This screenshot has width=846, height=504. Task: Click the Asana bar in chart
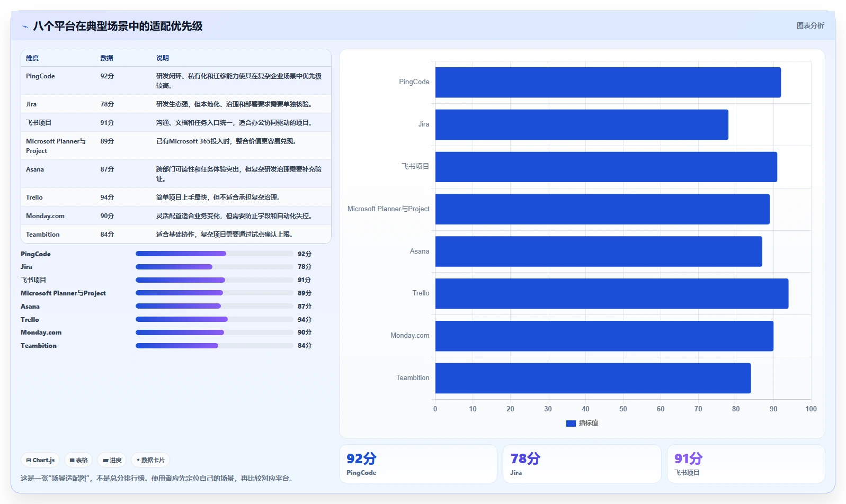[599, 251]
